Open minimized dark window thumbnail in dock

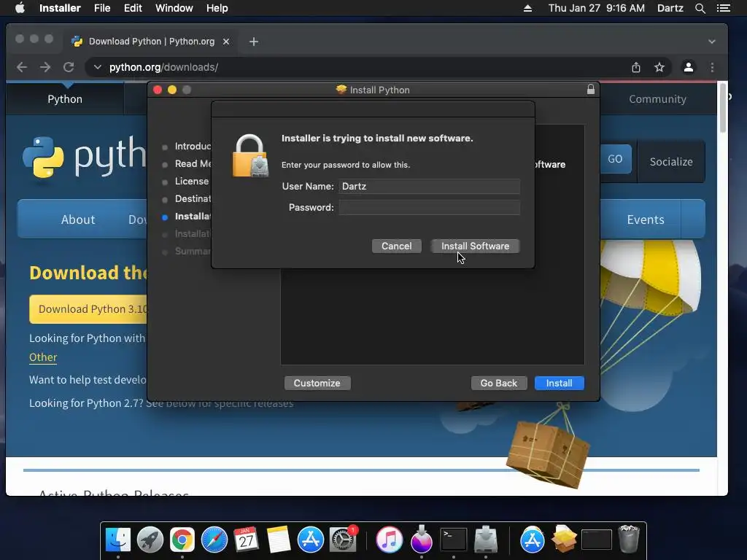596,540
